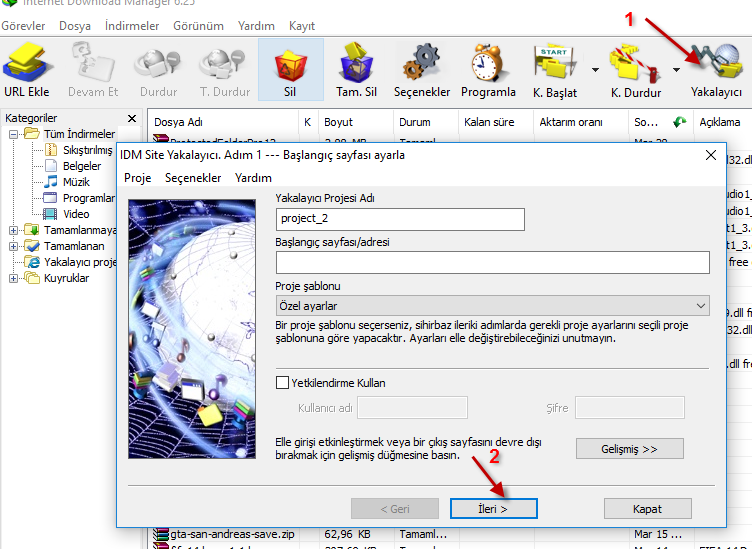Click the Yakalayıcı Projesi Adı field
This screenshot has height=549, width=752.
[x=400, y=219]
